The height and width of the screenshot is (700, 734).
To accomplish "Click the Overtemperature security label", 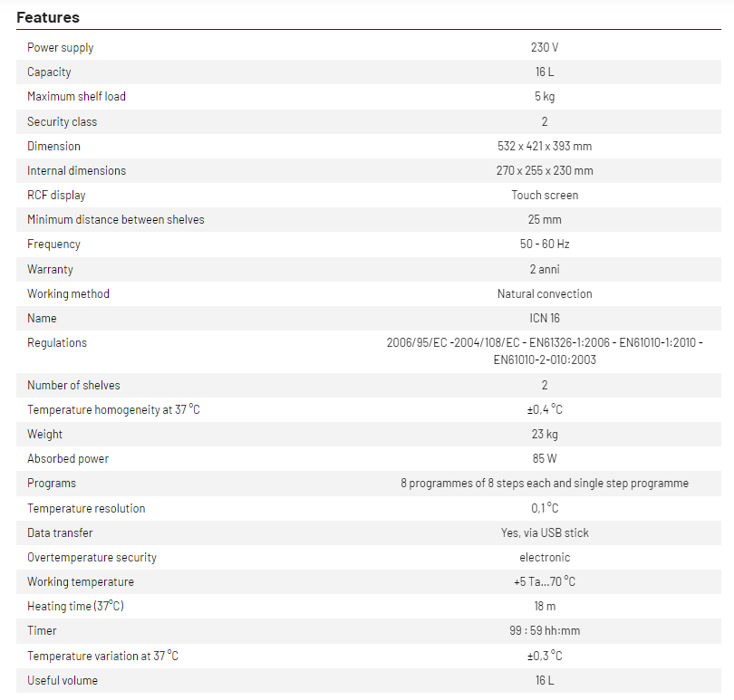I will 92,557.
